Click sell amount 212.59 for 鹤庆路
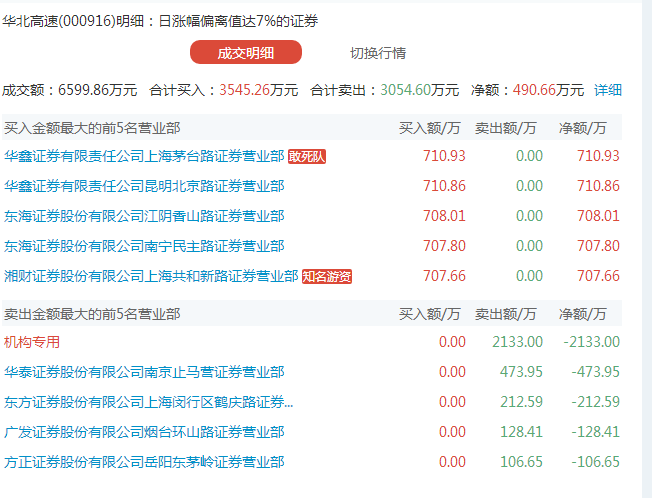652x498 pixels. (x=521, y=402)
